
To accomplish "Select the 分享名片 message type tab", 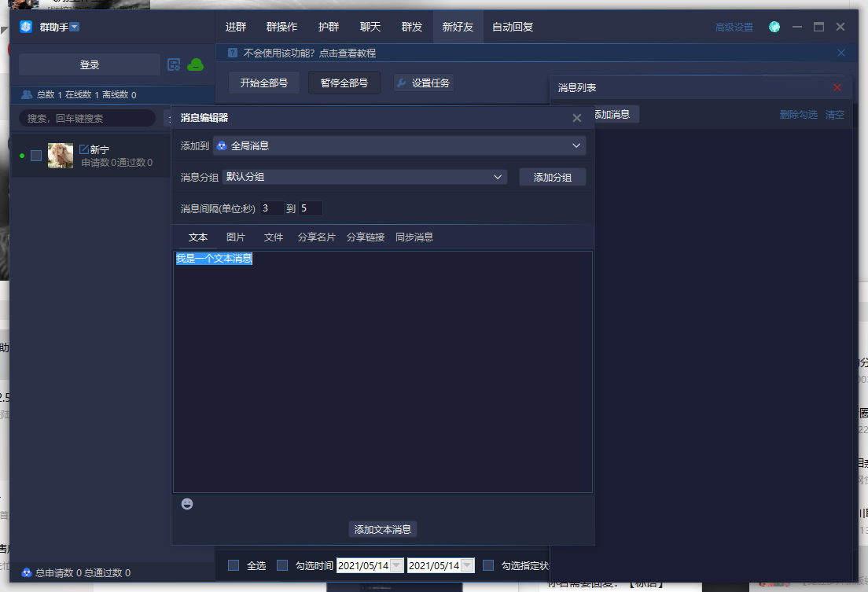I will click(x=317, y=237).
